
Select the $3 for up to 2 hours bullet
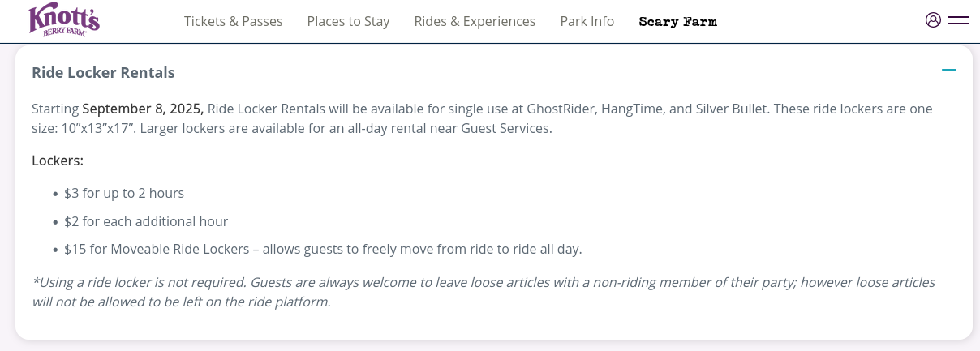[124, 193]
